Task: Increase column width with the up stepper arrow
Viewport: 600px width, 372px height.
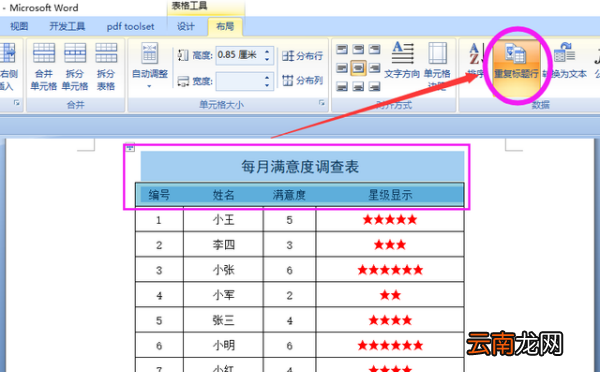Action: coord(267,77)
